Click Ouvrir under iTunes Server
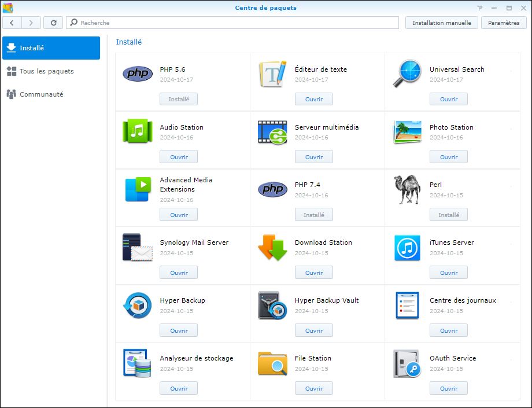This screenshot has height=408, width=532. (449, 273)
